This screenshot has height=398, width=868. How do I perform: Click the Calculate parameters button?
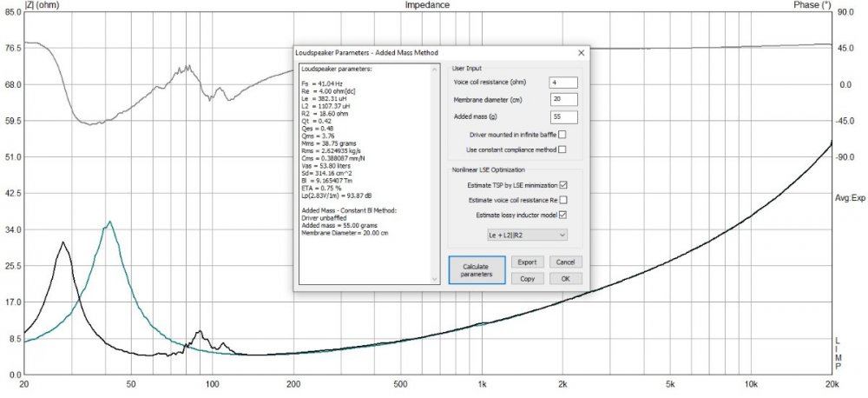477,269
